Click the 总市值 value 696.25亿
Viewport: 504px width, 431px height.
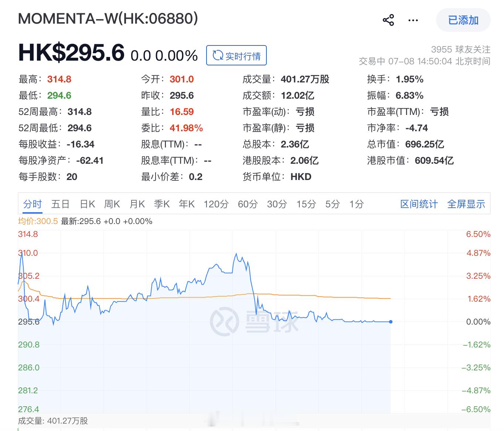click(425, 144)
